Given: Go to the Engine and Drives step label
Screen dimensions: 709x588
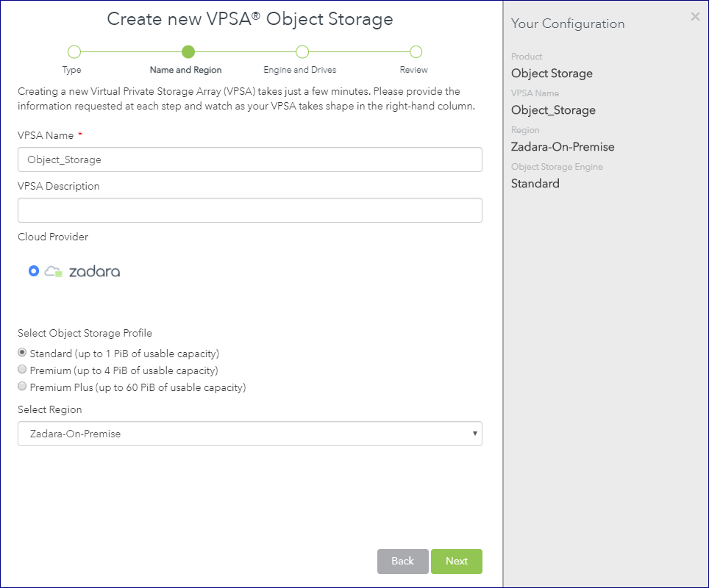Looking at the screenshot, I should 300,70.
